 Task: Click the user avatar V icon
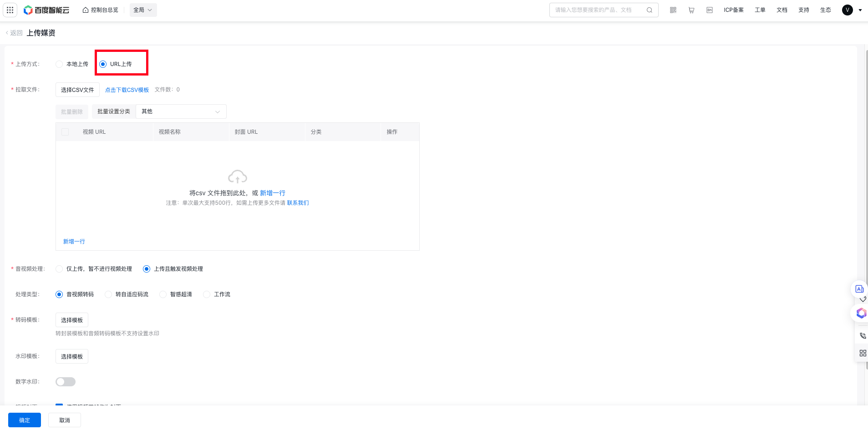[x=848, y=10]
